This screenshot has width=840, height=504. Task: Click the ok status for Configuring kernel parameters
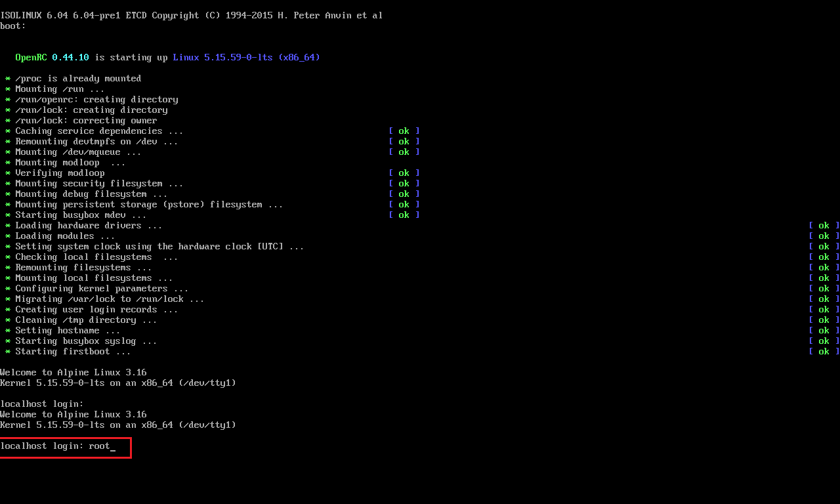[x=824, y=289]
